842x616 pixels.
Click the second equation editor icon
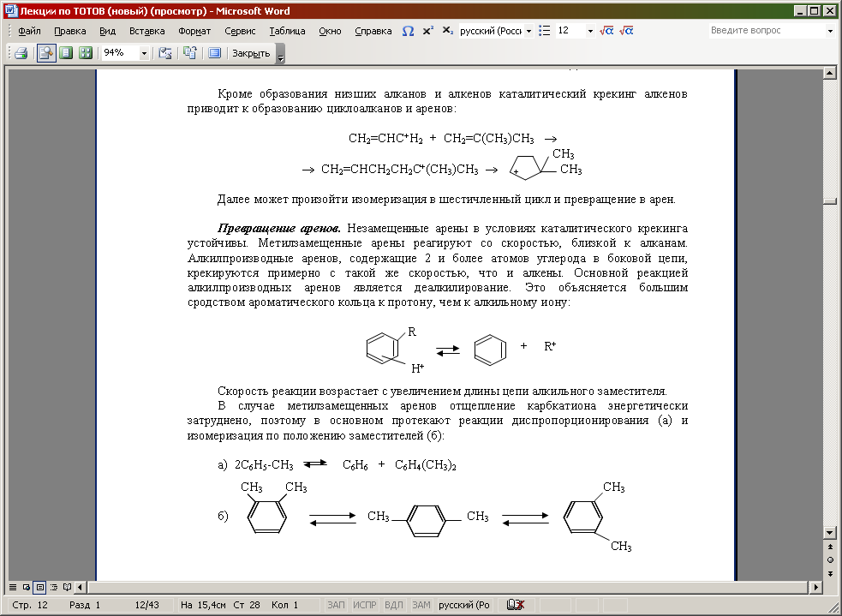626,31
